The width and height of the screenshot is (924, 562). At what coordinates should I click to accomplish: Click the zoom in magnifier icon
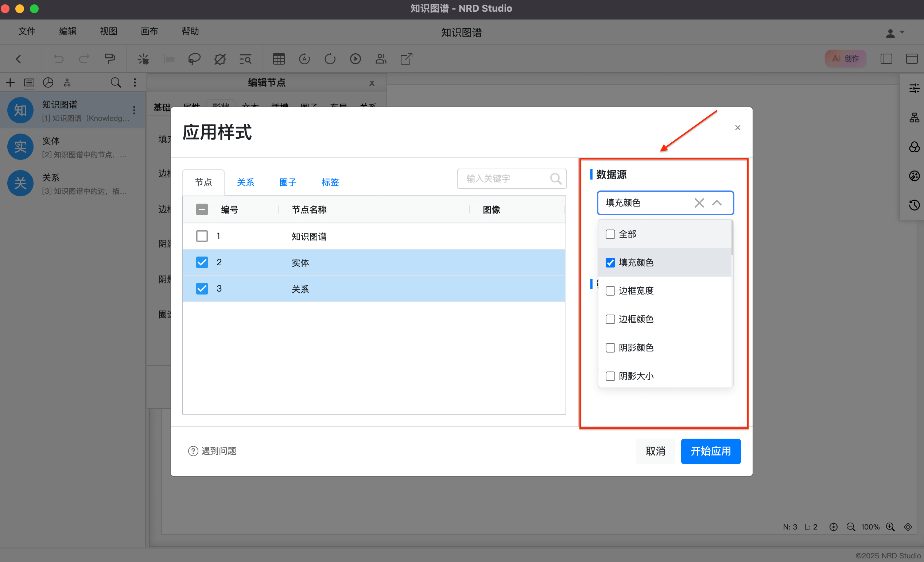pos(890,527)
